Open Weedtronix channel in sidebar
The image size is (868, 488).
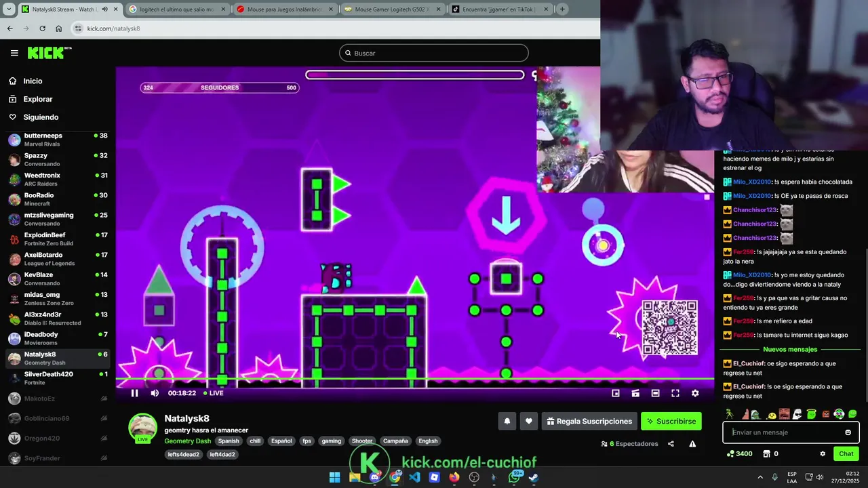[x=58, y=179]
